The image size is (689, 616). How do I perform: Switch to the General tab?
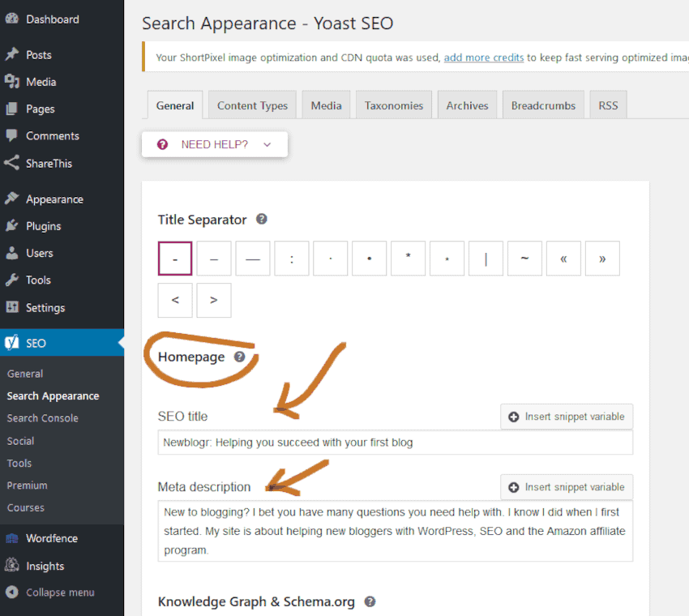175,105
